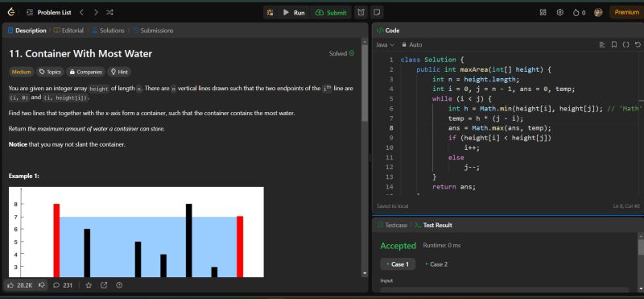This screenshot has width=644, height=299.
Task: Switch to the Testcase tab
Action: click(393, 225)
